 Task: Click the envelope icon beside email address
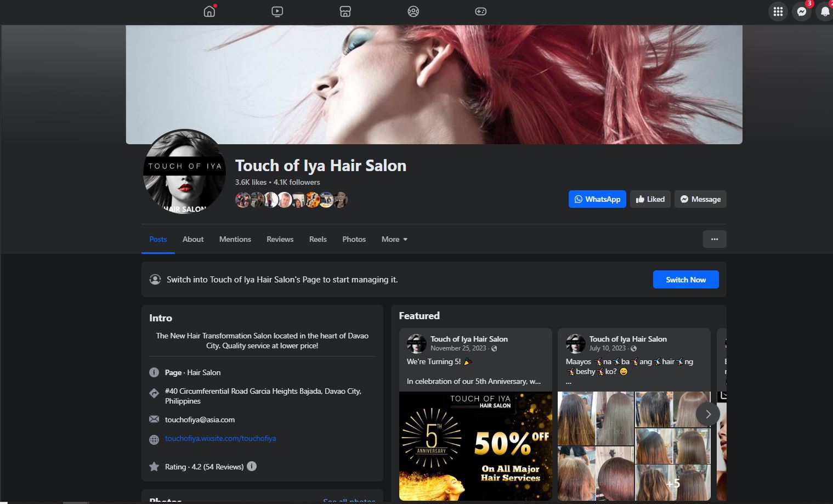click(154, 420)
